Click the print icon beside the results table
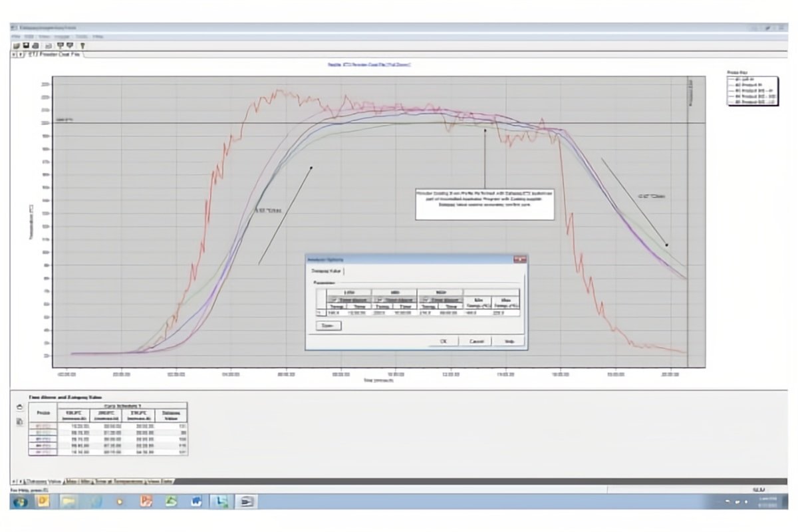Image resolution: width=798 pixels, height=532 pixels. pyautogui.click(x=19, y=408)
